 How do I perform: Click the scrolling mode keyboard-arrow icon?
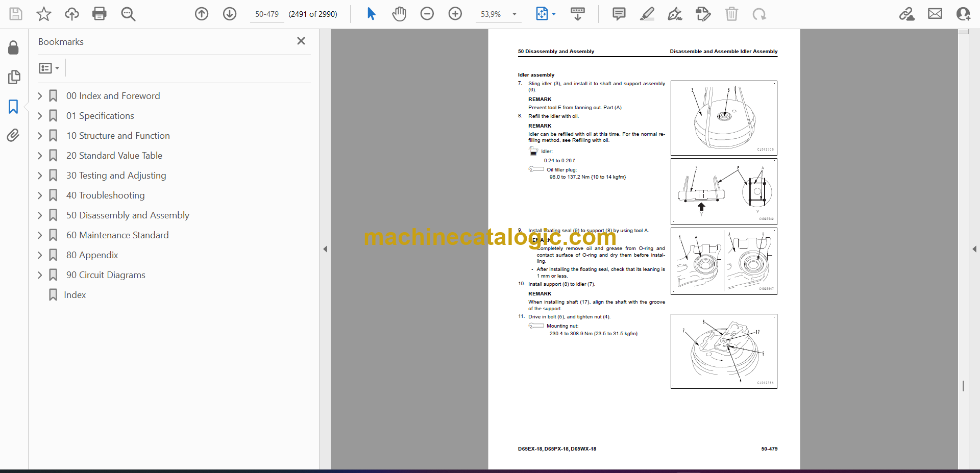[578, 14]
